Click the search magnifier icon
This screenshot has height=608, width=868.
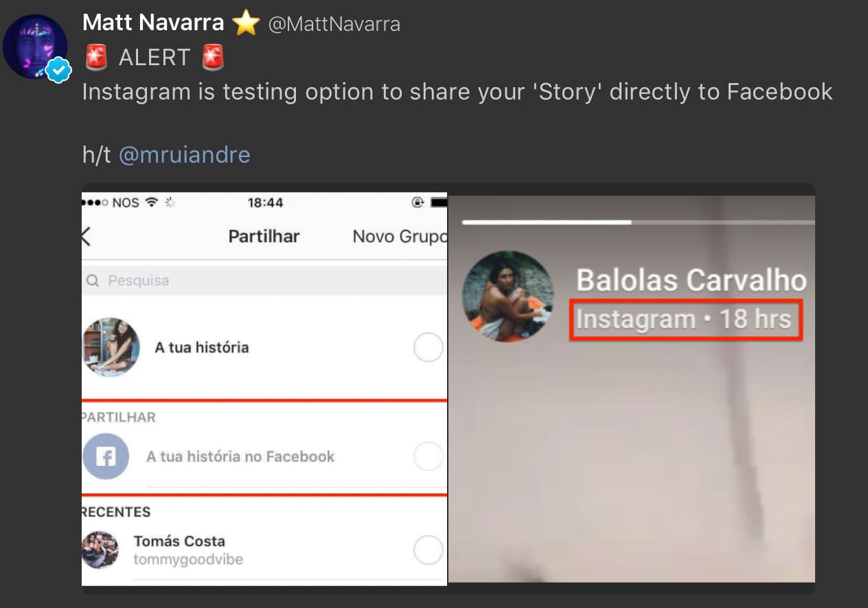[93, 281]
